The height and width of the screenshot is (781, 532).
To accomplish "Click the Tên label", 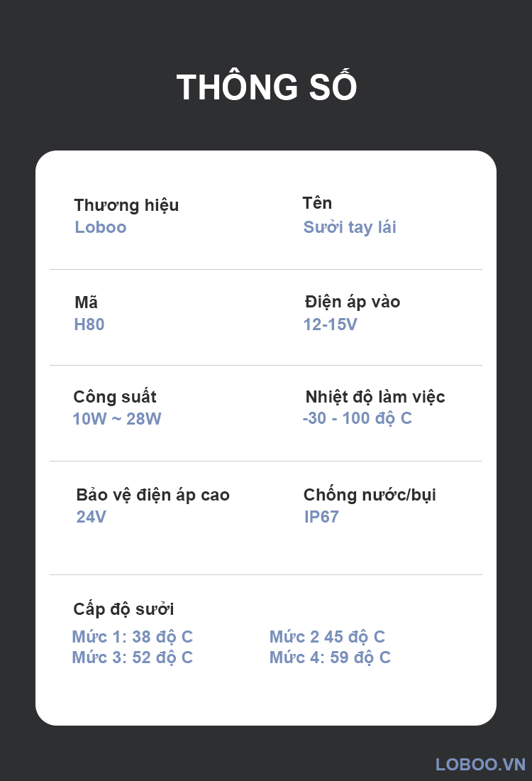I will coord(317,203).
